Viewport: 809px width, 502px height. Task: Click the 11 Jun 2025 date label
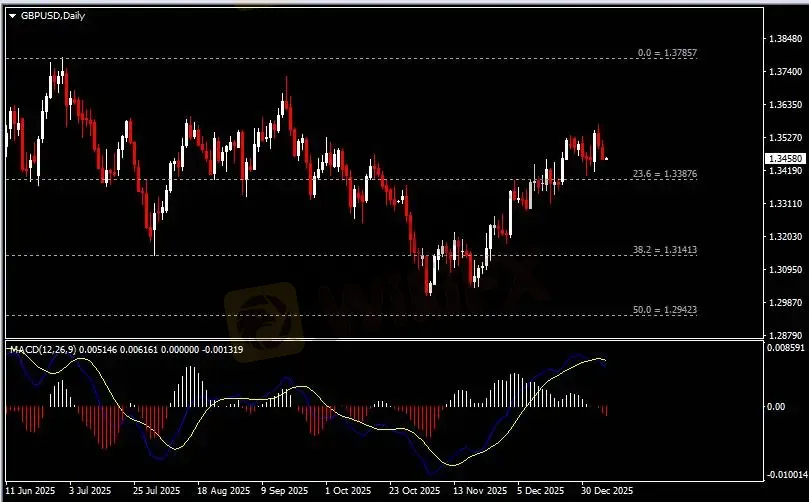pos(30,490)
